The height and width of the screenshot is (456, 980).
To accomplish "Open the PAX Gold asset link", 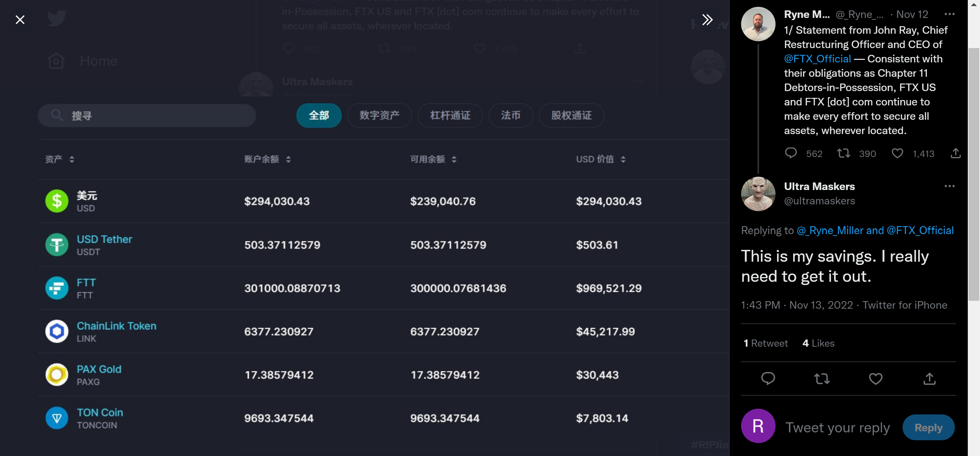I will 99,369.
